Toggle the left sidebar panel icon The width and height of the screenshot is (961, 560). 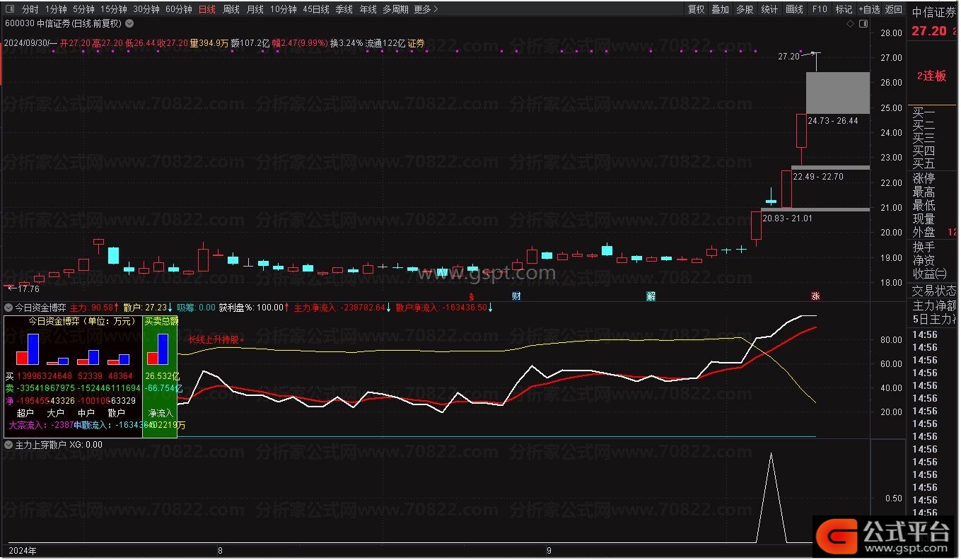pos(9,10)
